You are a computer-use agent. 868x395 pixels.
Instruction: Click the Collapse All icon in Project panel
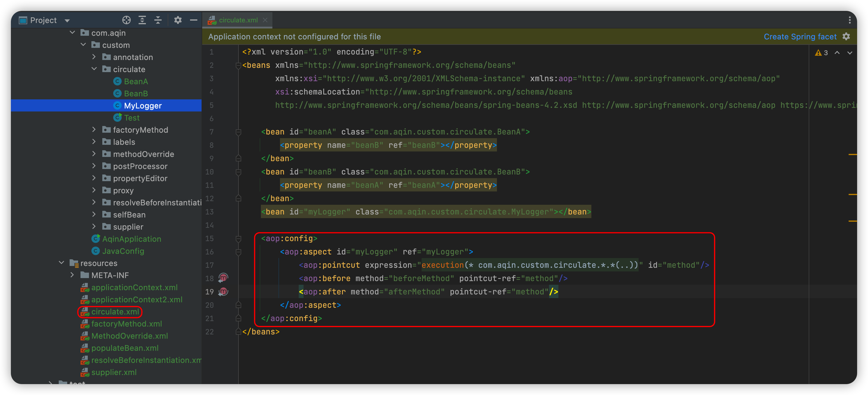point(158,20)
